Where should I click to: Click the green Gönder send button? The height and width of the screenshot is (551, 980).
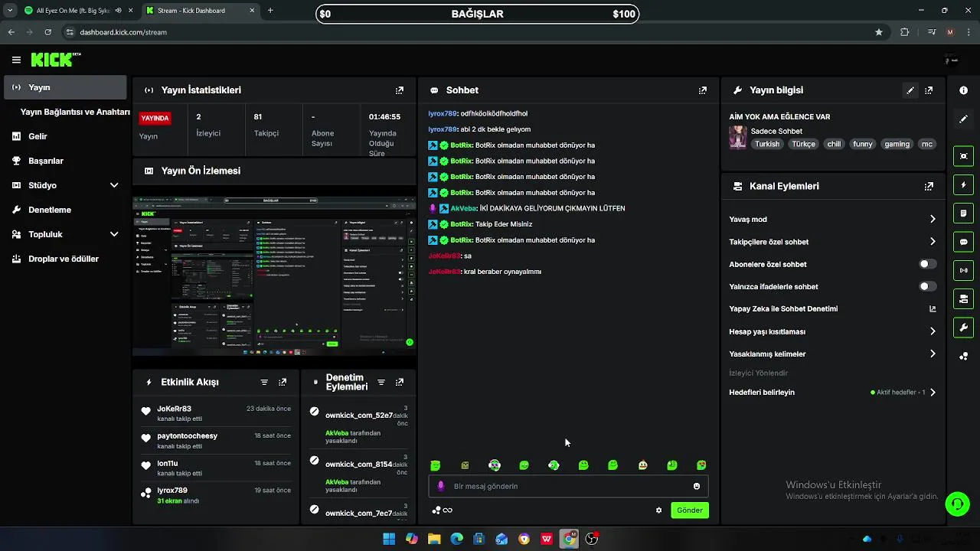(x=690, y=510)
